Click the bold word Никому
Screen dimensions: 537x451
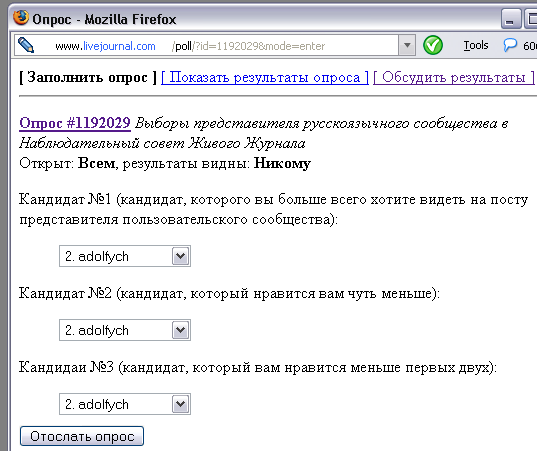click(282, 163)
